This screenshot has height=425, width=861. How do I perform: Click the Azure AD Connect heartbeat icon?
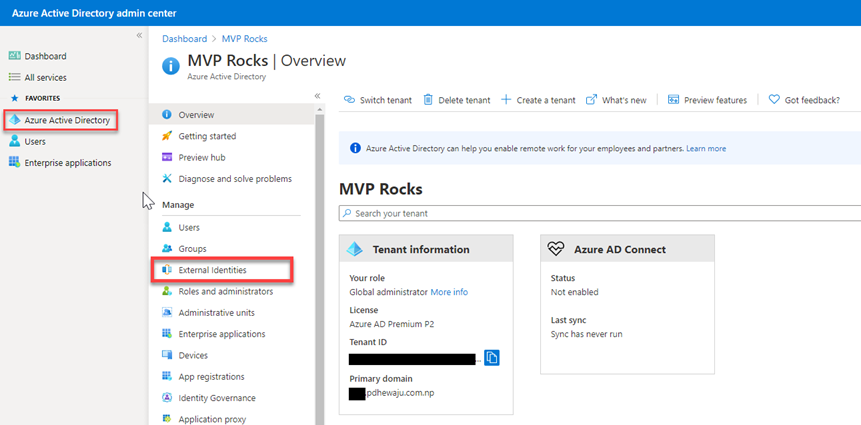(x=556, y=249)
